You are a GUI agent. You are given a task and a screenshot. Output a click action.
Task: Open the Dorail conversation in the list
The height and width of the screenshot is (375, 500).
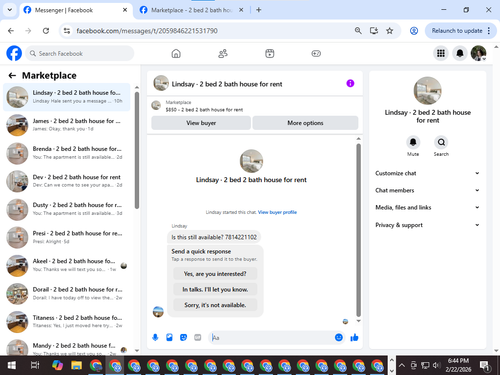[x=67, y=294]
